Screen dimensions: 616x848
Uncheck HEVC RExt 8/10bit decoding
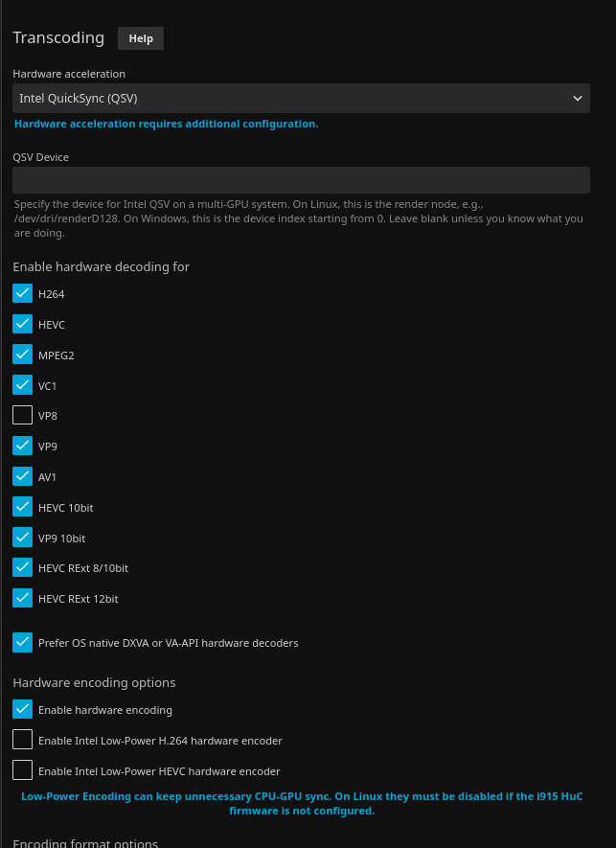(x=23, y=567)
